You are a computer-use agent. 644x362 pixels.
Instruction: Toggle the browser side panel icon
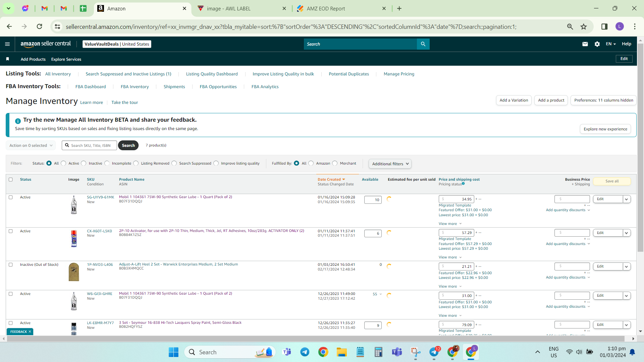tap(604, 26)
